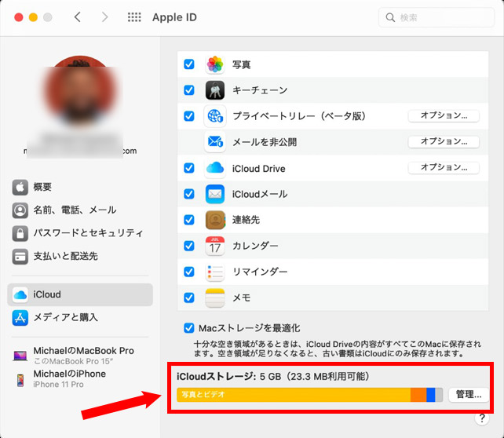Open オプション for iCloud Drive
The height and width of the screenshot is (438, 504).
pyautogui.click(x=444, y=168)
